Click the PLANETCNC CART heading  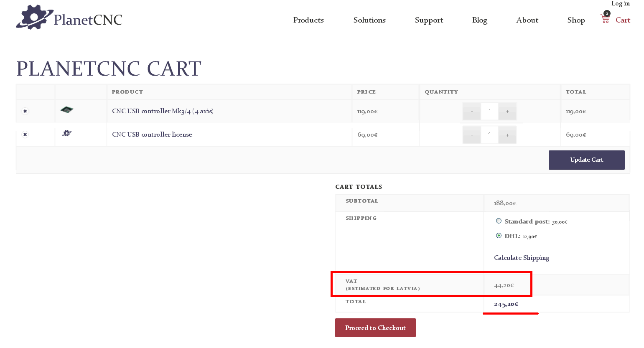coord(109,69)
